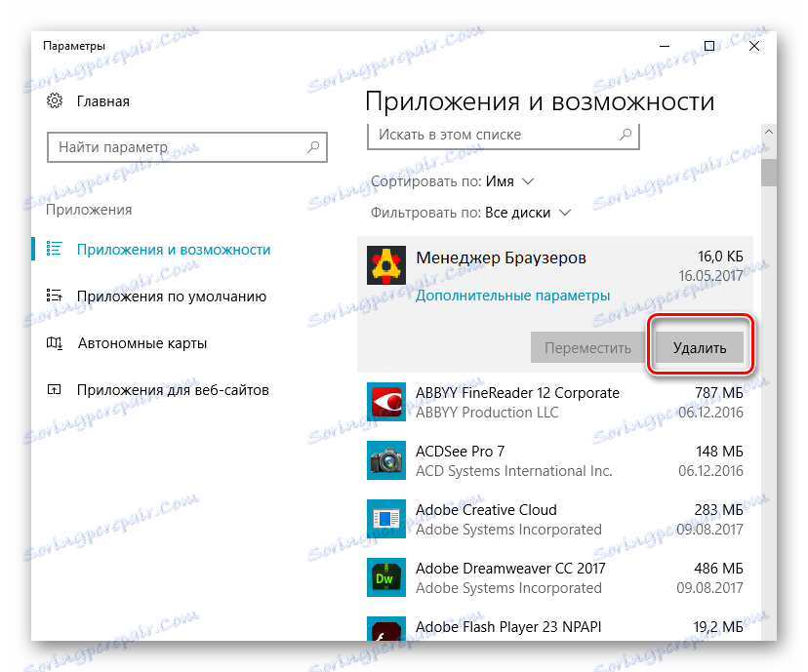Click the 16.05.2017 install date
The height and width of the screenshot is (672, 808).
(x=710, y=275)
